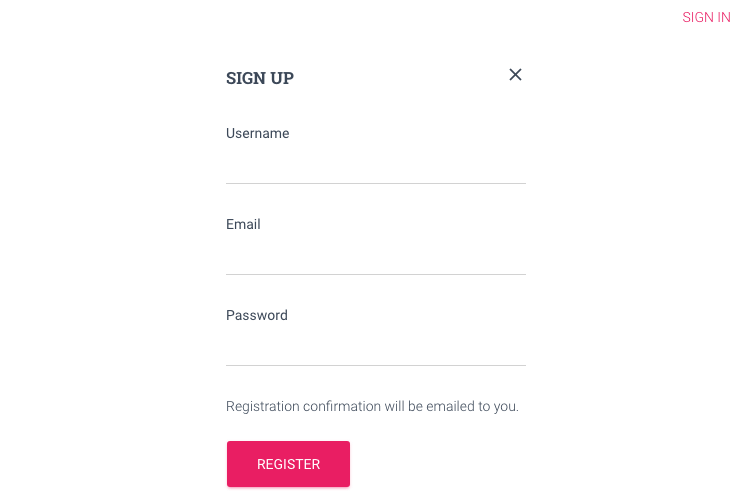Image resolution: width=750 pixels, height=502 pixels.
Task: Place the cursor in the blank area under Username
Action: [x=375, y=165]
